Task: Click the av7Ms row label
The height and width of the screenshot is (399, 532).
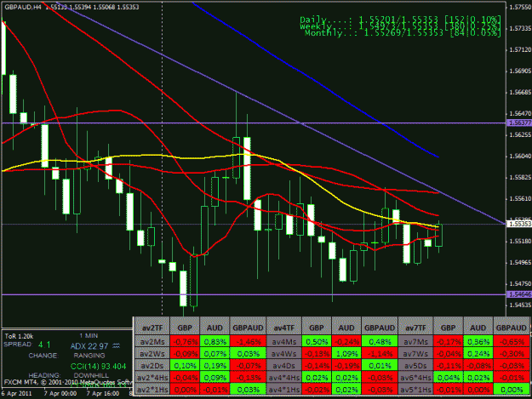Action: [415, 342]
